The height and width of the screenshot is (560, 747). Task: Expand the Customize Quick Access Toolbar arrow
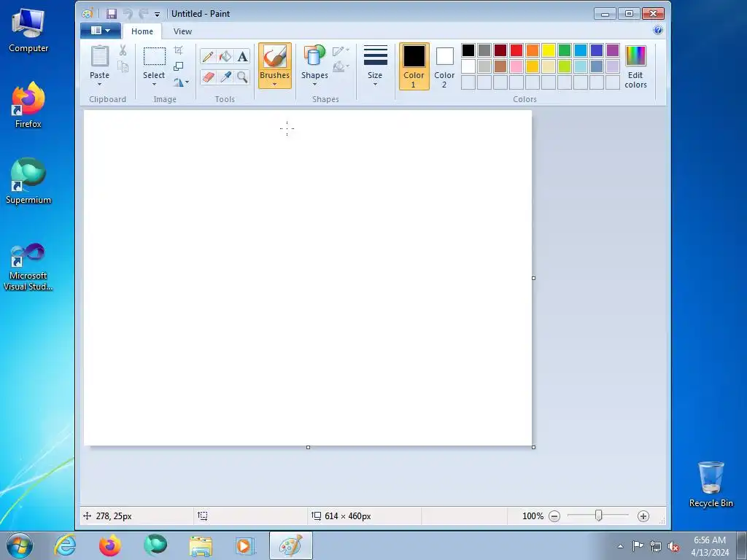[x=158, y=15]
